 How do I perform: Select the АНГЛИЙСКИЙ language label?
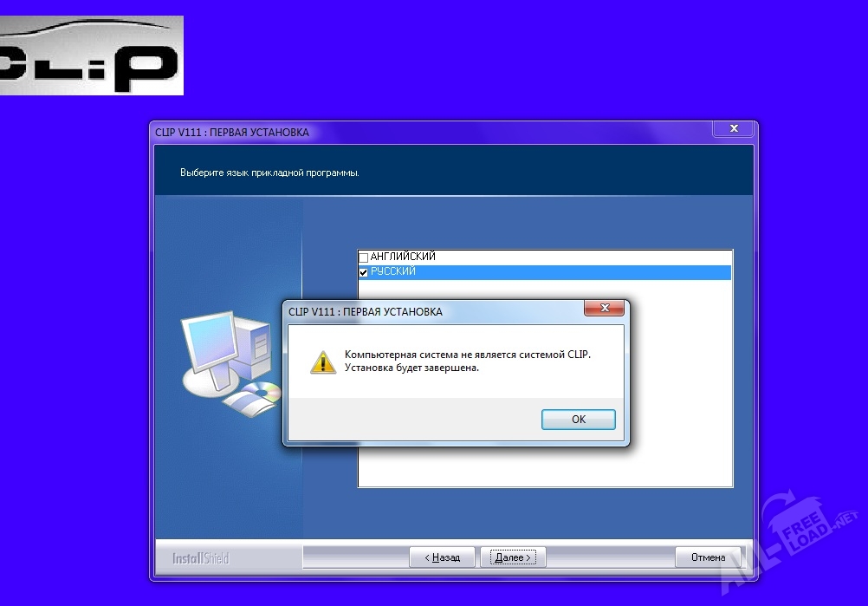[403, 257]
